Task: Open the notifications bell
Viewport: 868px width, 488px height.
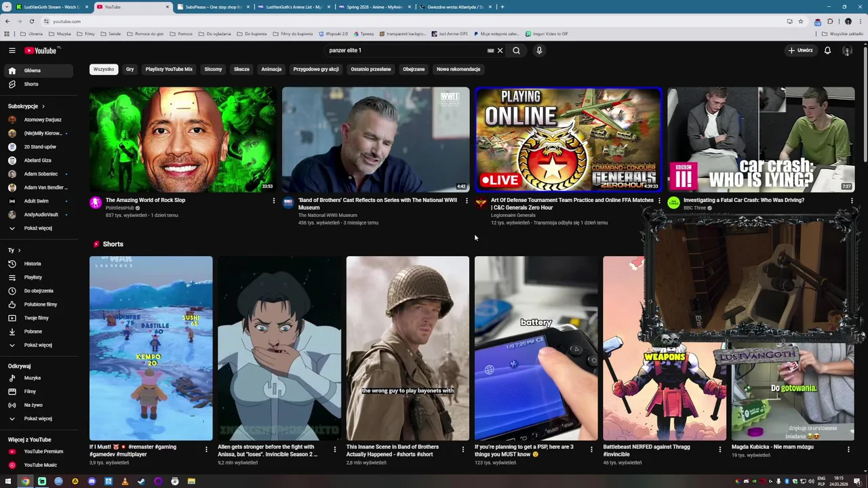Action: tap(827, 50)
